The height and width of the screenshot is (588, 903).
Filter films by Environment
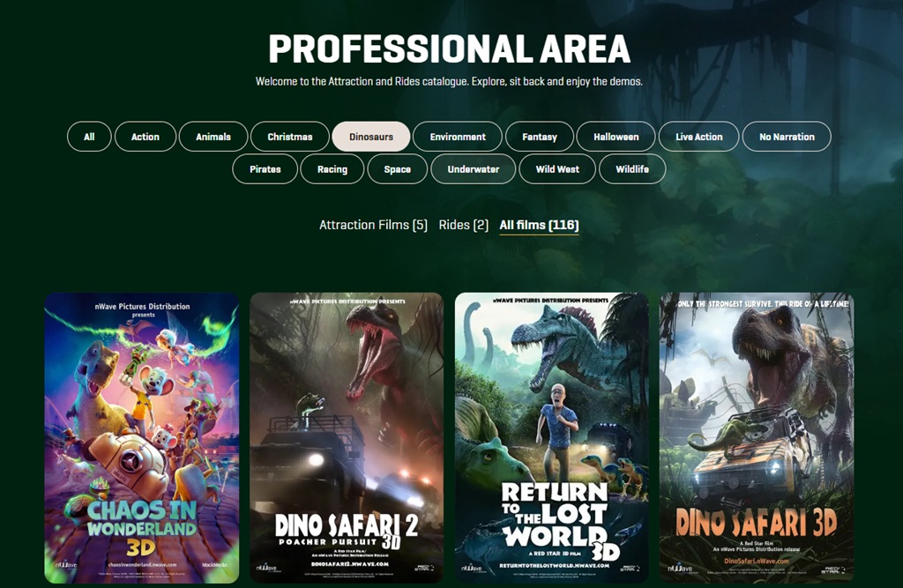[458, 137]
